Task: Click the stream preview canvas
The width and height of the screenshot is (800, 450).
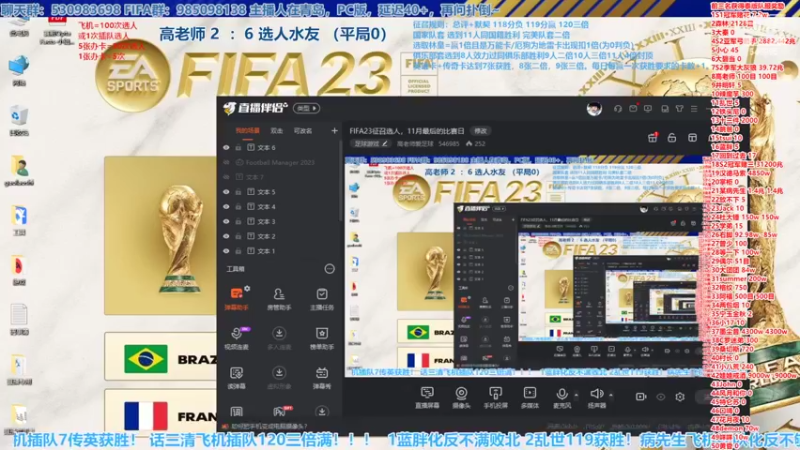Action: click(x=526, y=266)
